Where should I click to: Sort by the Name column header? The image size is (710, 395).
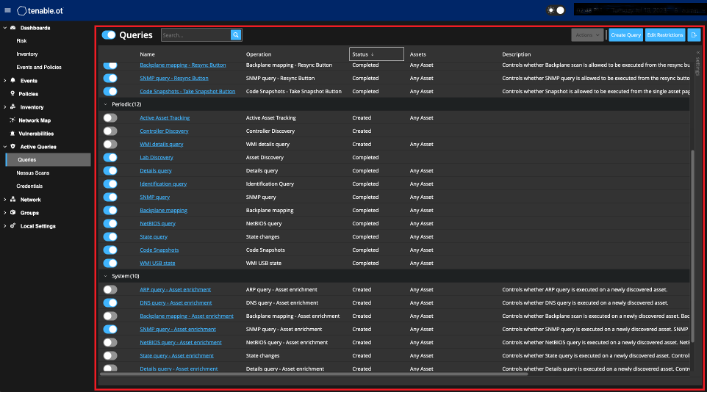tap(147, 54)
